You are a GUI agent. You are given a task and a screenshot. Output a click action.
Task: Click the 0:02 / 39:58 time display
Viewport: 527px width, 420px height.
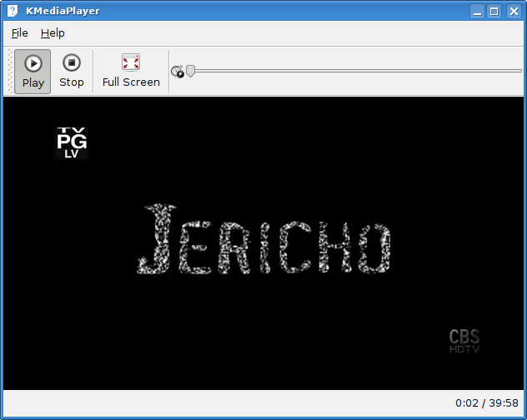pos(487,402)
